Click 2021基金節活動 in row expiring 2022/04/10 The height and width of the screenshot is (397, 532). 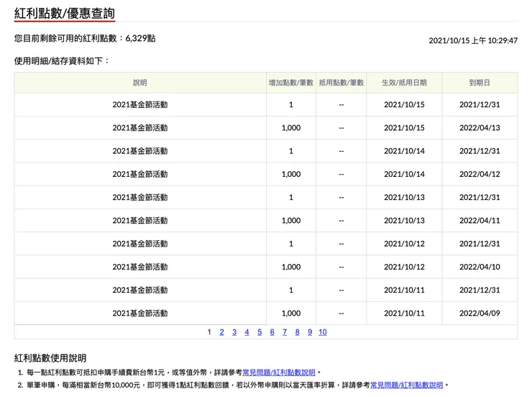139,267
